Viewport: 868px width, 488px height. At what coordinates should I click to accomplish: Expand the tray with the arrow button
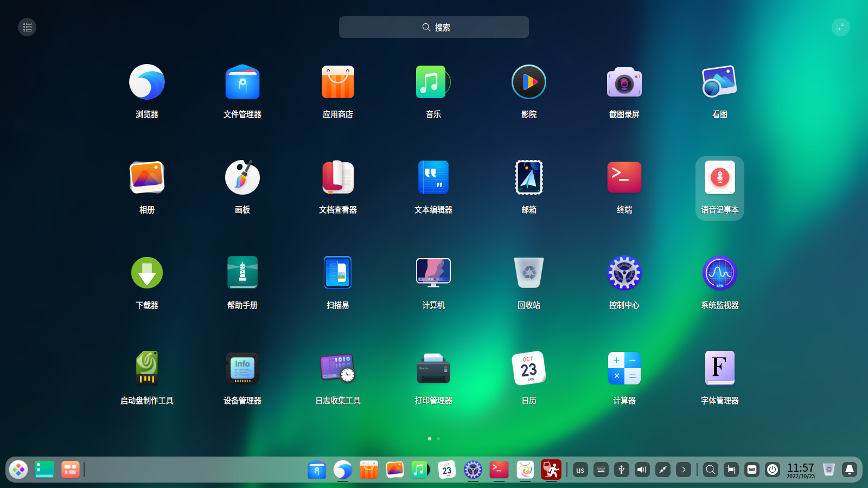point(684,470)
